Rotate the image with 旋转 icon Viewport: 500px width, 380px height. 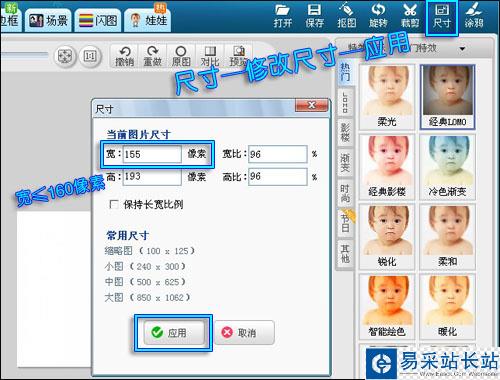click(378, 16)
